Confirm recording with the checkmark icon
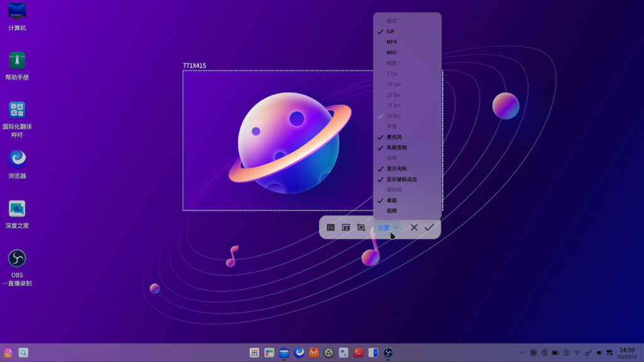The image size is (644, 362). 430,228
